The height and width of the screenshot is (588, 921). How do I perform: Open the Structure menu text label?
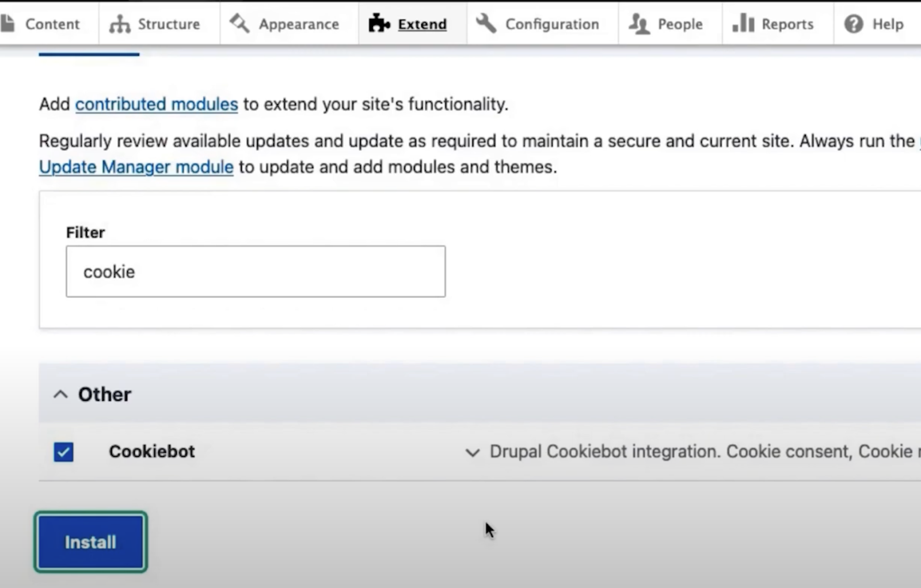169,24
